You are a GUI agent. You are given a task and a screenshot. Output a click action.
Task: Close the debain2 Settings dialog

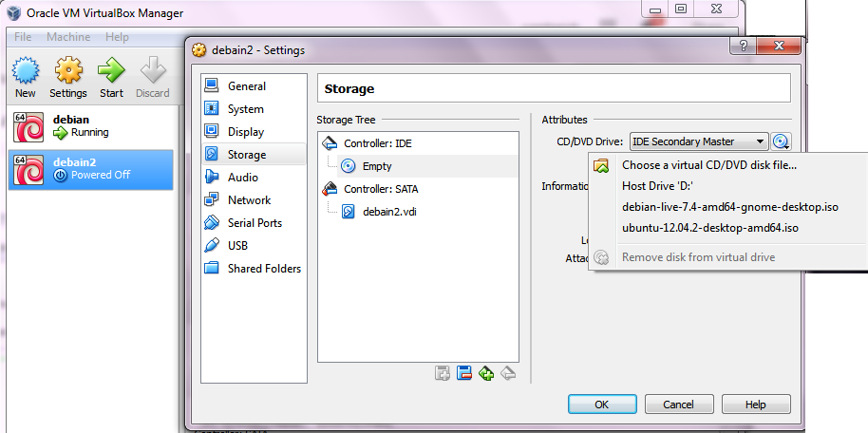coord(779,46)
